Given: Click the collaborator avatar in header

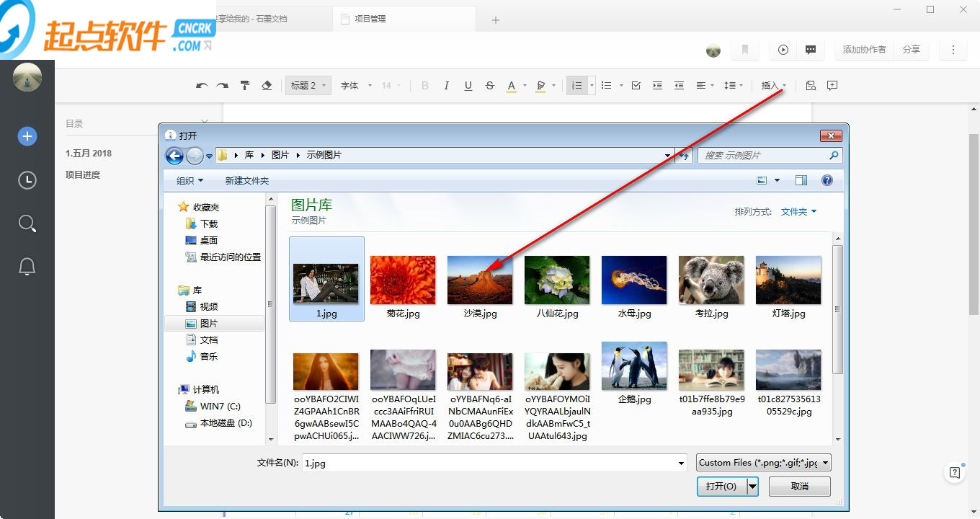Looking at the screenshot, I should pyautogui.click(x=713, y=50).
